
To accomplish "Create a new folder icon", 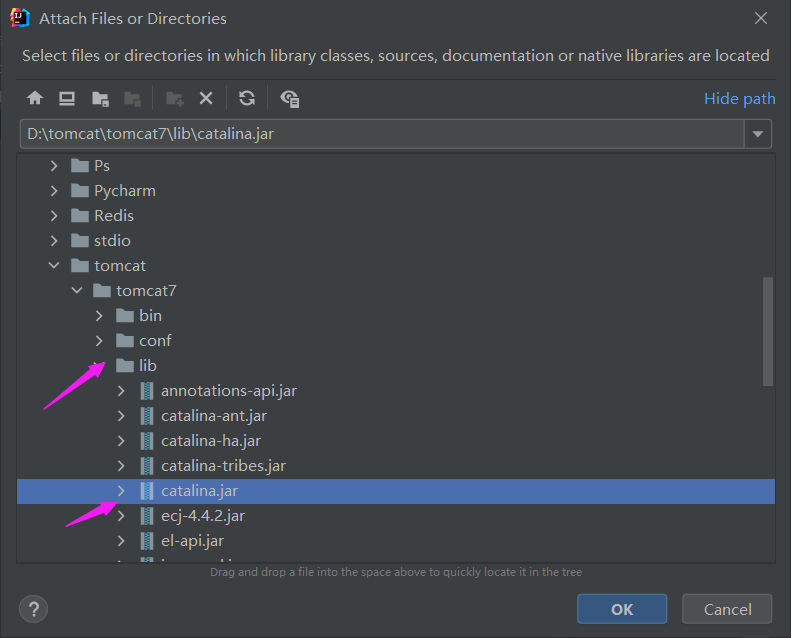I will click(175, 98).
